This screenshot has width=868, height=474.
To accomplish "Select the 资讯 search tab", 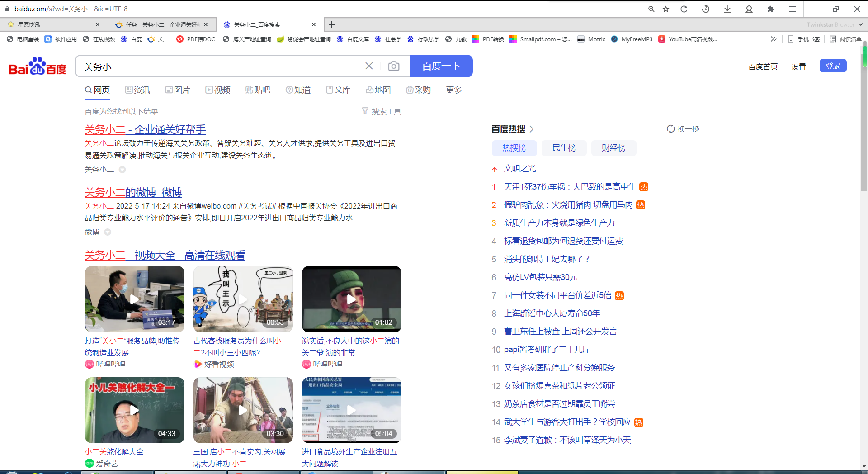I will click(137, 90).
